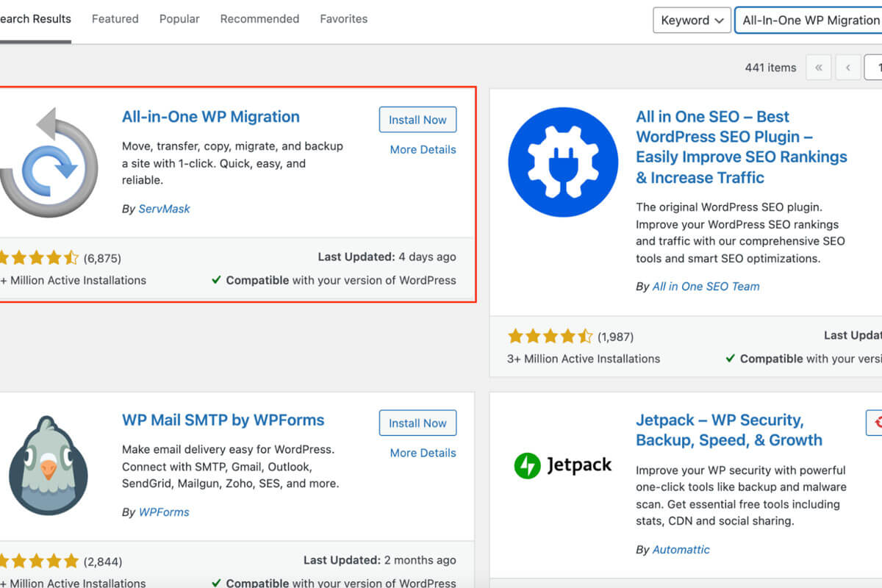Open the Recommended tab
The image size is (882, 588).
[259, 19]
